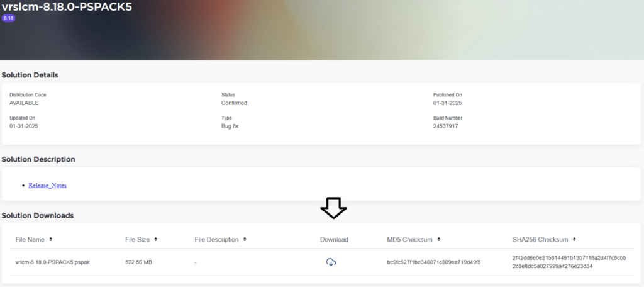
Task: Click the cloud download icon for vrlcm-8.18.0-PSPACK5.pspak
Action: 331,262
